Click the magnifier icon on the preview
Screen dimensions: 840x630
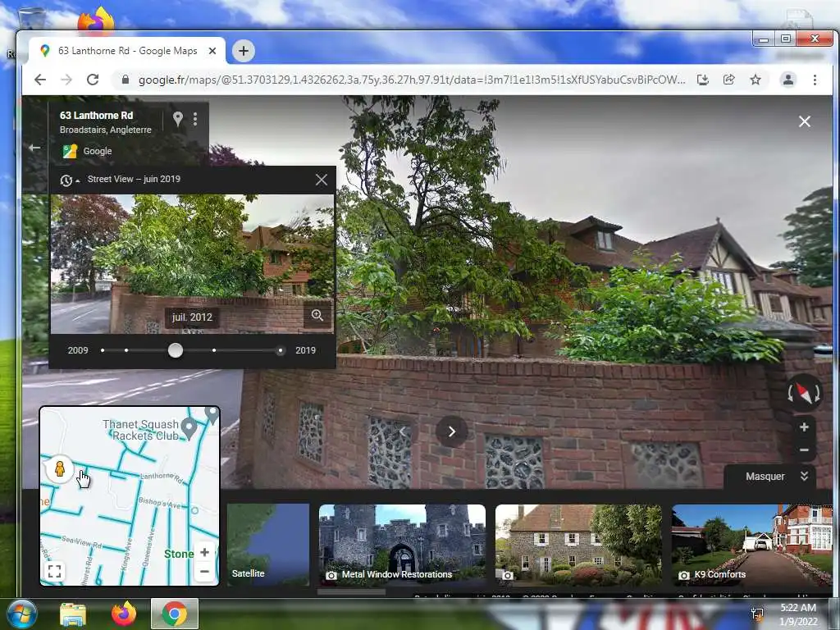pyautogui.click(x=317, y=315)
